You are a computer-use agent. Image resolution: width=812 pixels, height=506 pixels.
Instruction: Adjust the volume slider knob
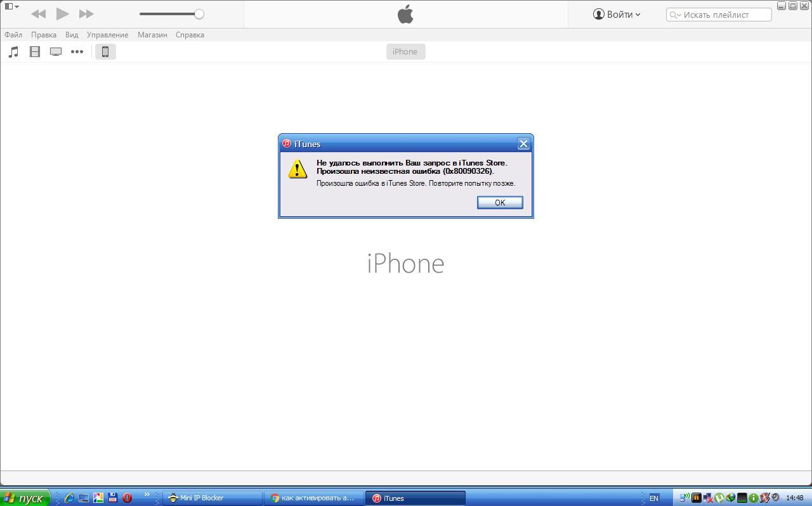click(199, 14)
